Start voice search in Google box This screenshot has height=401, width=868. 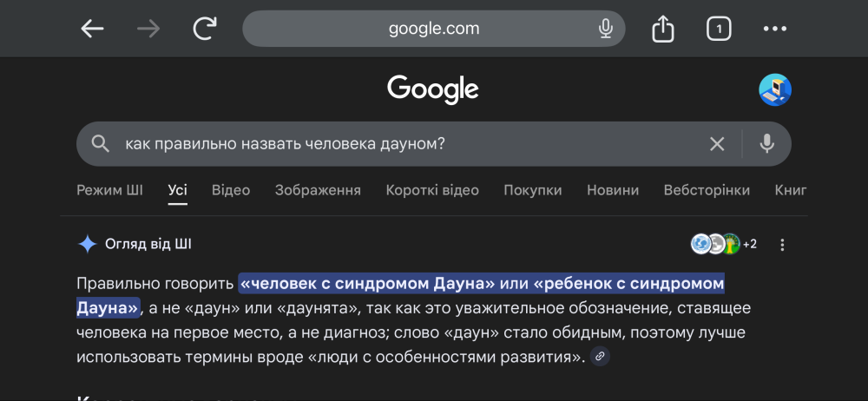766,144
